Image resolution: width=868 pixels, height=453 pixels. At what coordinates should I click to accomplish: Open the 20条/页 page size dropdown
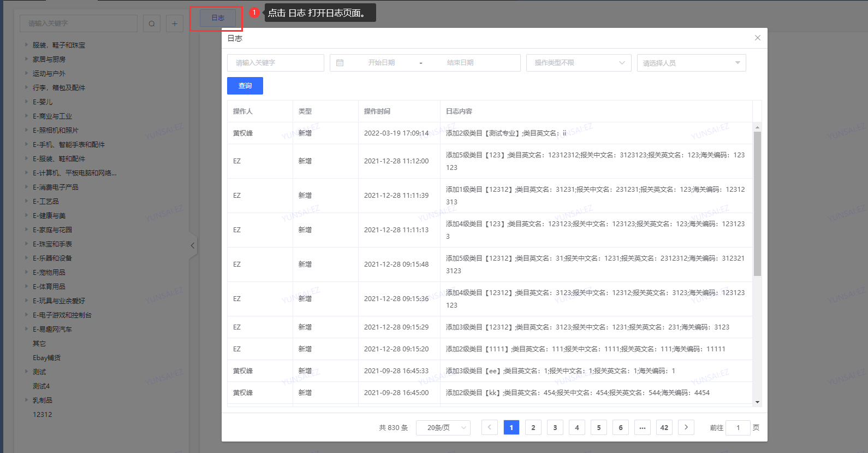point(443,427)
